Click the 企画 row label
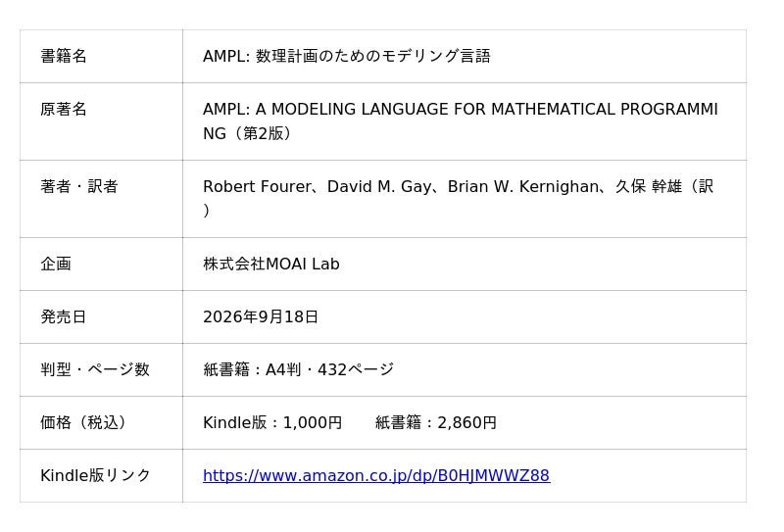The width and height of the screenshot is (784, 532). (56, 264)
